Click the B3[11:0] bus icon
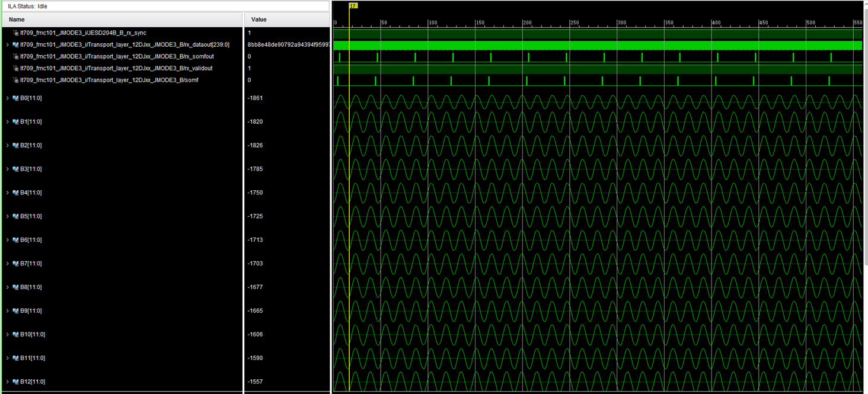 coord(15,169)
